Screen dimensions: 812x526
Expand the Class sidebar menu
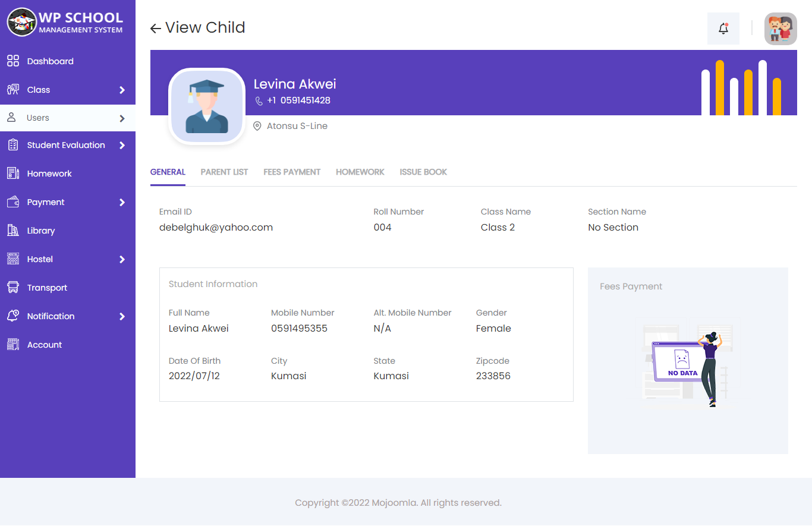point(39,89)
